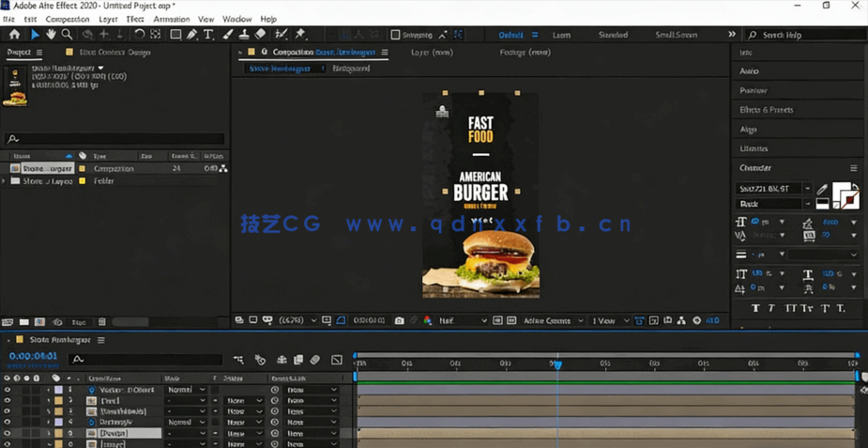Select the Eraser tool
The width and height of the screenshot is (868, 448).
click(260, 35)
